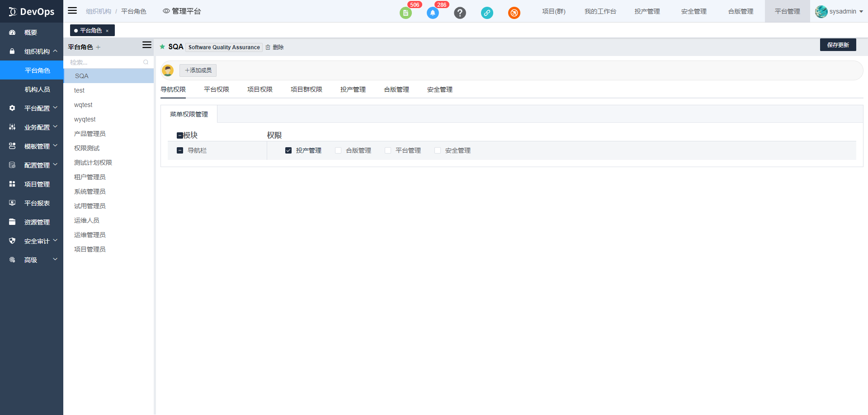Click the 保存更新 button
The image size is (868, 415).
pyautogui.click(x=838, y=45)
